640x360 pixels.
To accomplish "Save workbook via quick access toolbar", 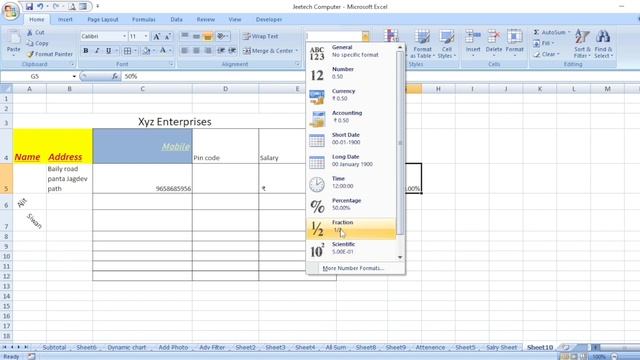I will (x=29, y=7).
